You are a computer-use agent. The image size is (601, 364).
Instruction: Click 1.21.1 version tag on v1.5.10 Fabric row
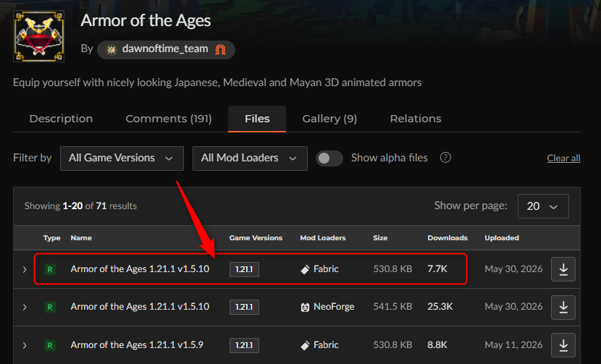pyautogui.click(x=244, y=269)
